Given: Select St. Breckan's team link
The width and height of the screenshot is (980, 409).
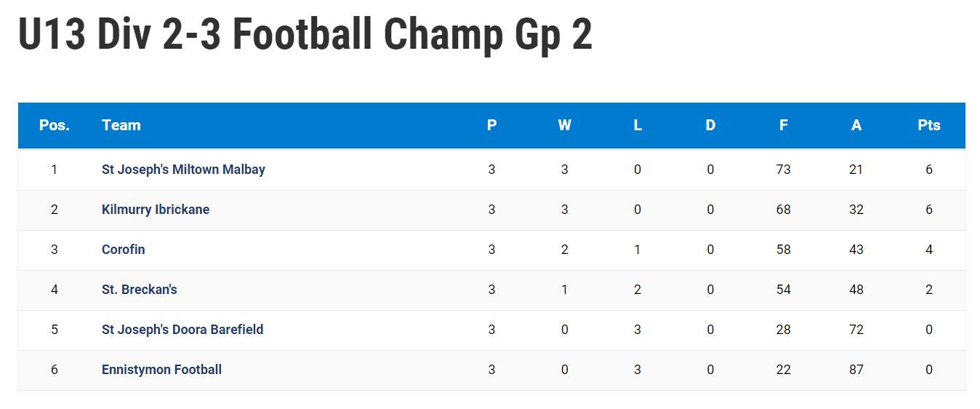Looking at the screenshot, I should [140, 290].
